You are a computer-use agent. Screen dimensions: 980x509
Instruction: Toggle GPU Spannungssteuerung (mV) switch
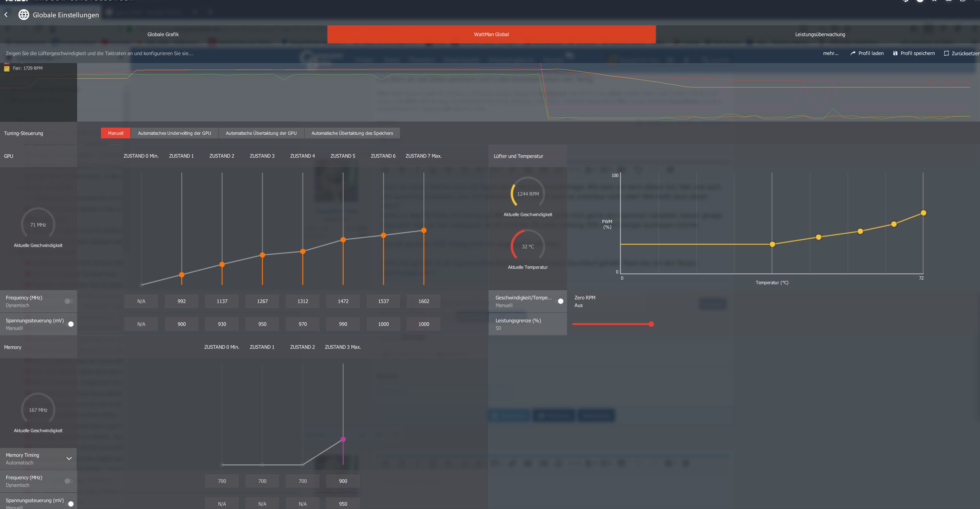70,324
